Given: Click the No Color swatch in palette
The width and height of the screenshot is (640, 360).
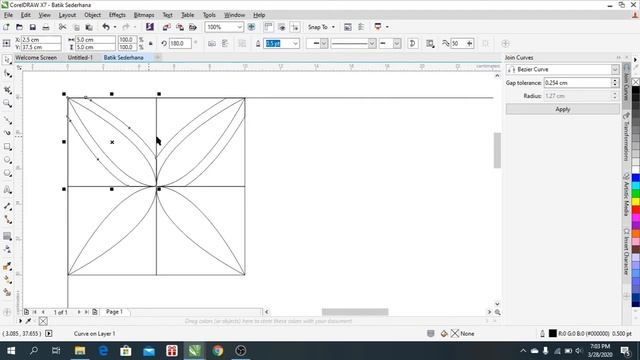Looking at the screenshot, I should tap(636, 82).
